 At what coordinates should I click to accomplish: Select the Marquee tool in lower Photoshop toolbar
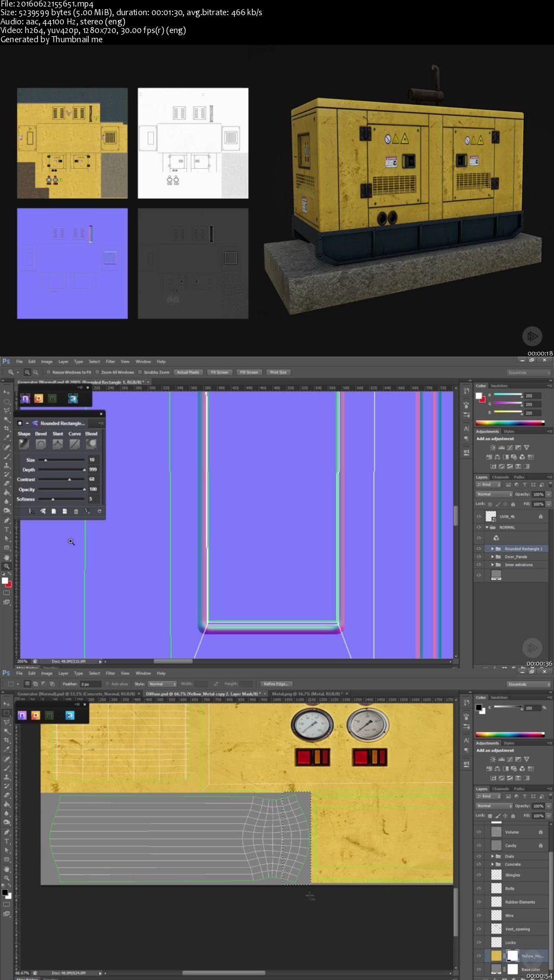6,713
